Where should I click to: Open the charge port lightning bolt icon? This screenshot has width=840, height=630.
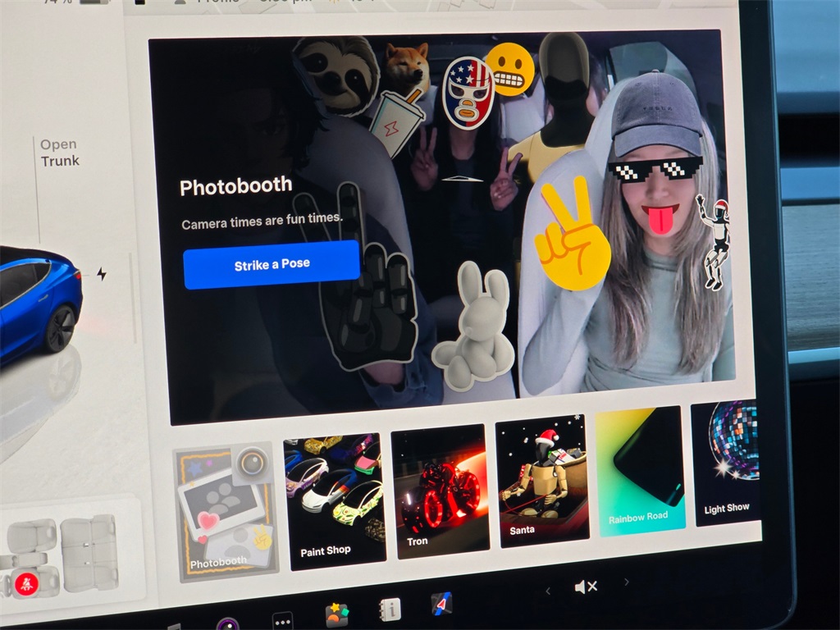(102, 274)
